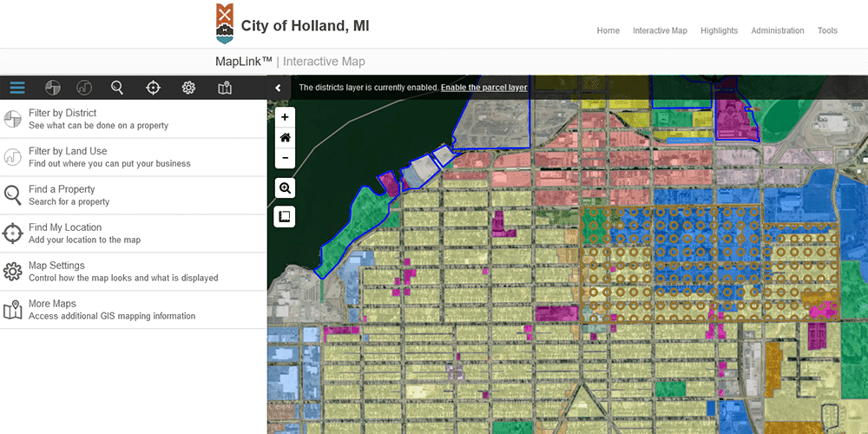Click 'See what can be done on a property'
This screenshot has height=434, width=868.
99,126
